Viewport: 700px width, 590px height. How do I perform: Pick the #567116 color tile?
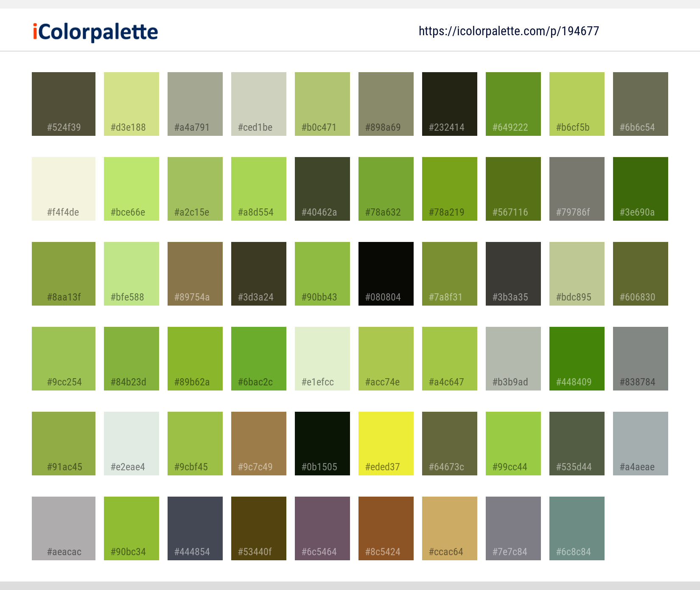[x=513, y=189]
